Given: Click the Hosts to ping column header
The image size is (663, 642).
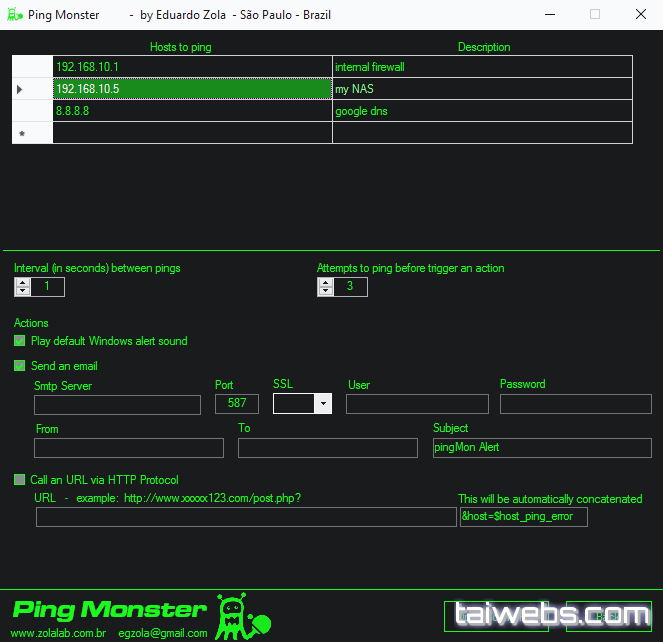Looking at the screenshot, I should click(x=181, y=47).
